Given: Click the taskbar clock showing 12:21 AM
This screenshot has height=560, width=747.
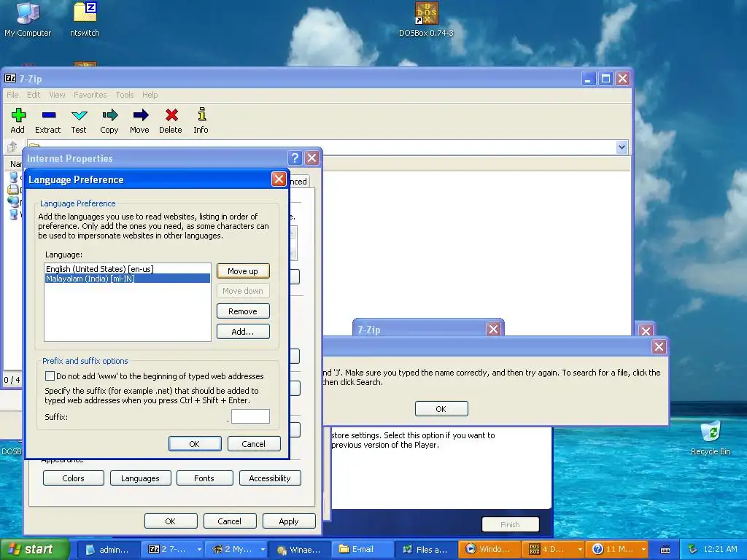Looking at the screenshot, I should click(720, 549).
